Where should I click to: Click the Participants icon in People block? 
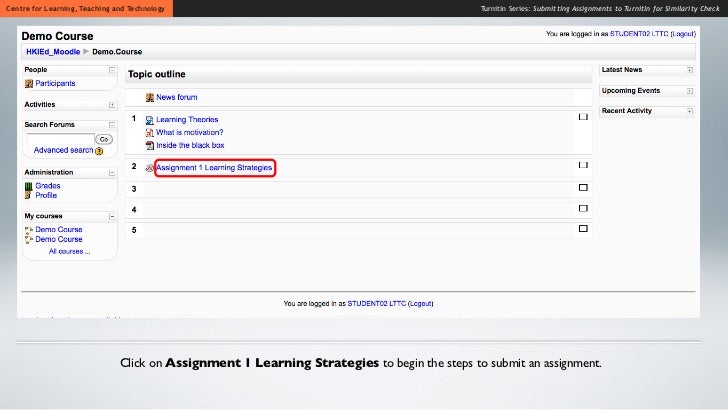(x=29, y=84)
